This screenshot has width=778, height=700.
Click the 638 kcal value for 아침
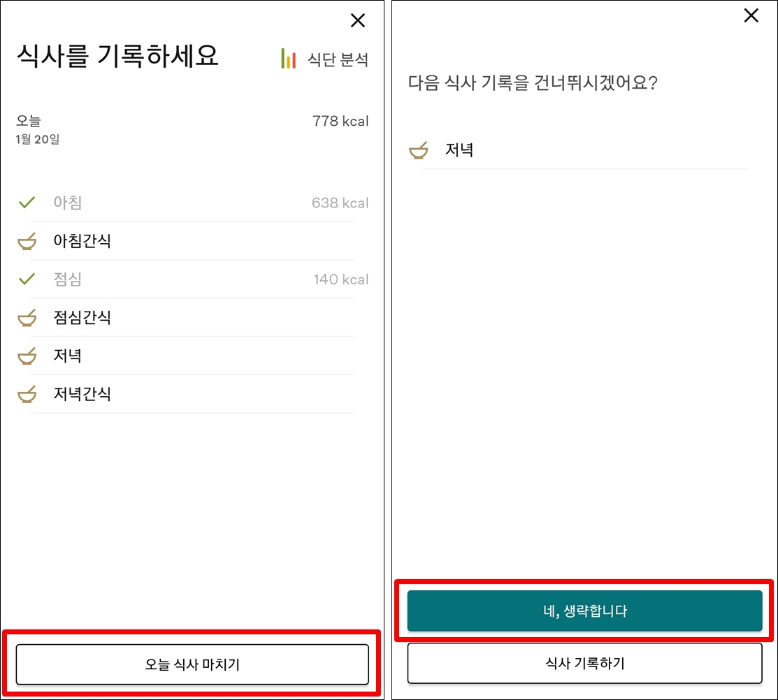pyautogui.click(x=340, y=203)
